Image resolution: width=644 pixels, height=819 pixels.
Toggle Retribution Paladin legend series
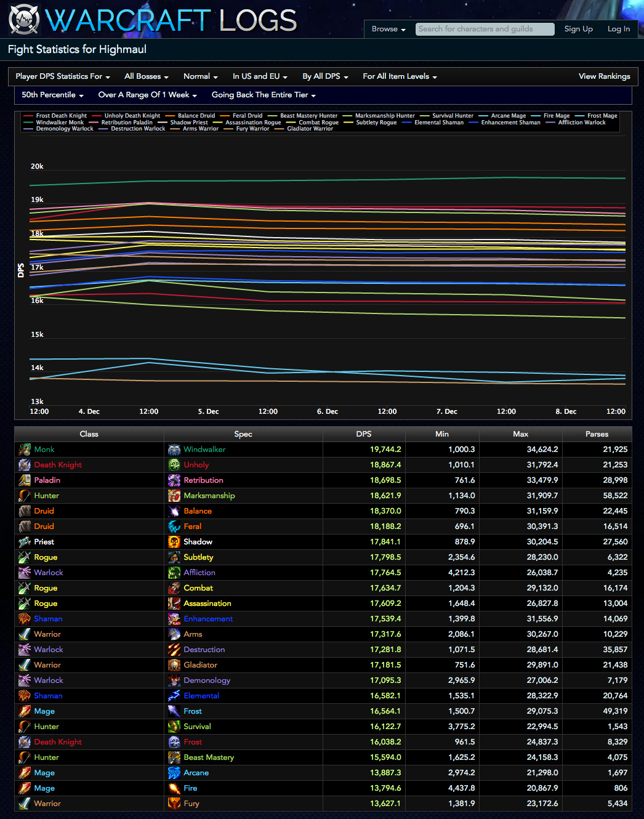point(121,123)
